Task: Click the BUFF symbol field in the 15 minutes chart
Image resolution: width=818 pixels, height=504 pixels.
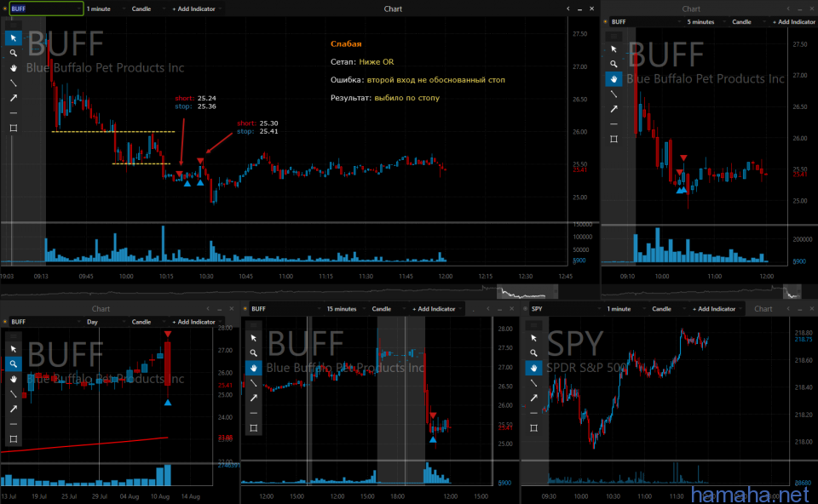Action: [x=286, y=309]
